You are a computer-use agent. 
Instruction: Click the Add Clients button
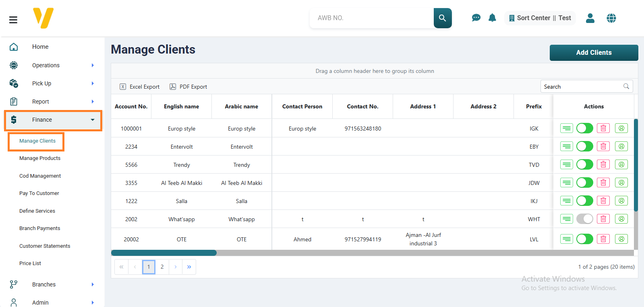click(x=593, y=53)
